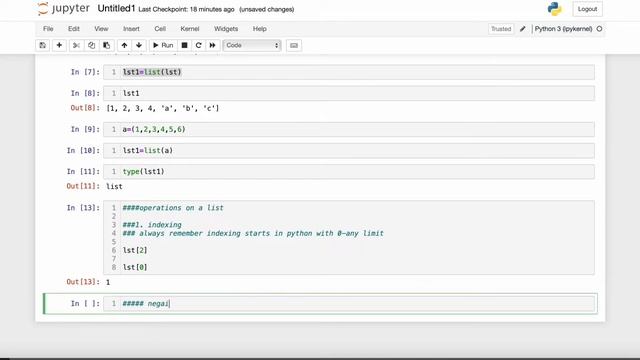
Task: Click into cell In [7] lst1=list(lst)
Action: click(349, 72)
